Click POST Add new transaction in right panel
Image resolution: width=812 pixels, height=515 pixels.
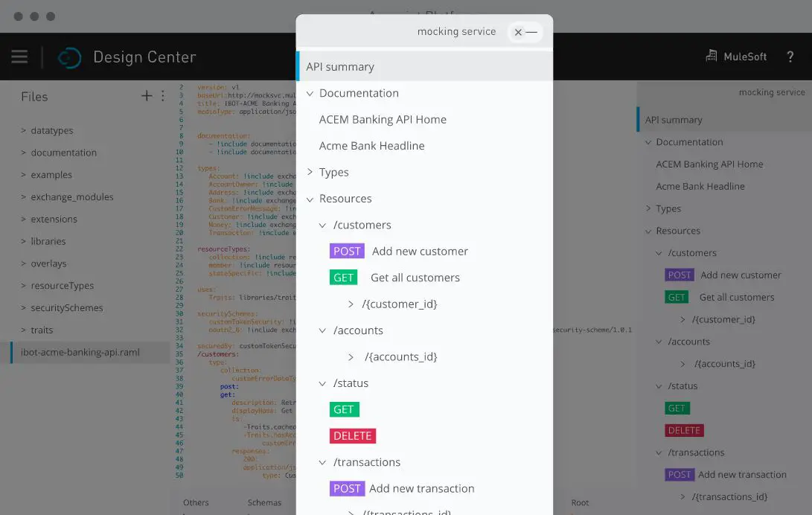pos(726,475)
